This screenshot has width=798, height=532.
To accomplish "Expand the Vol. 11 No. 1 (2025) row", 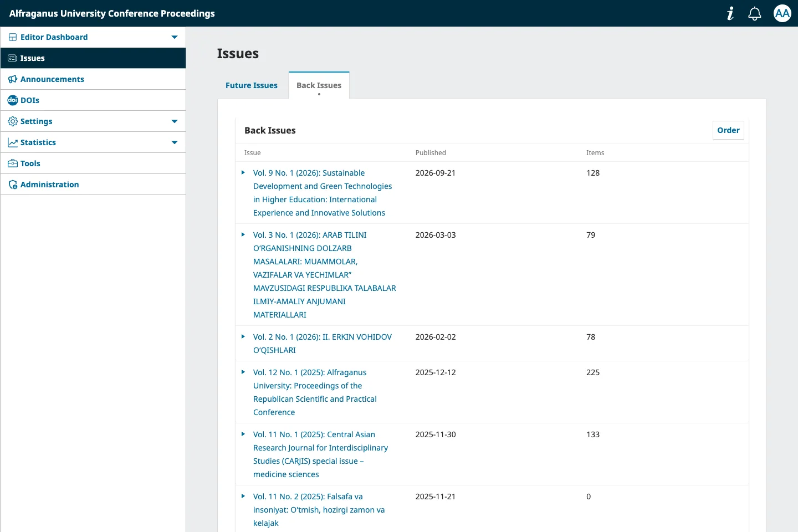I will [x=243, y=434].
